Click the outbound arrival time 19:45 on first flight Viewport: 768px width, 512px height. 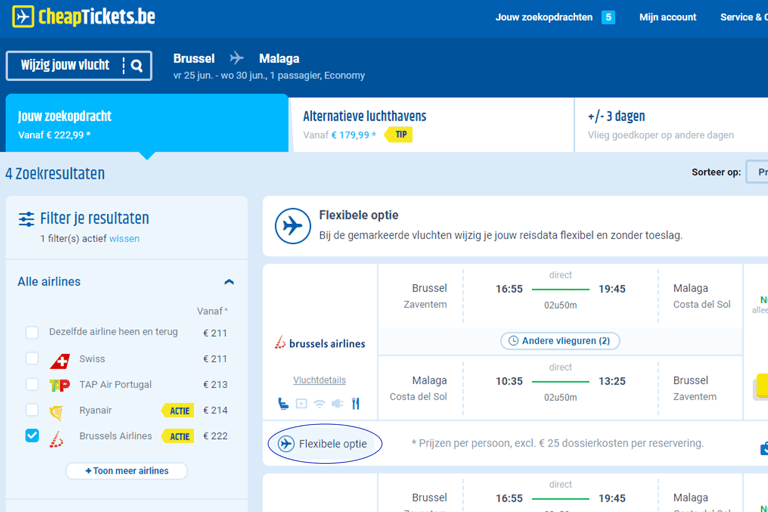coord(612,289)
